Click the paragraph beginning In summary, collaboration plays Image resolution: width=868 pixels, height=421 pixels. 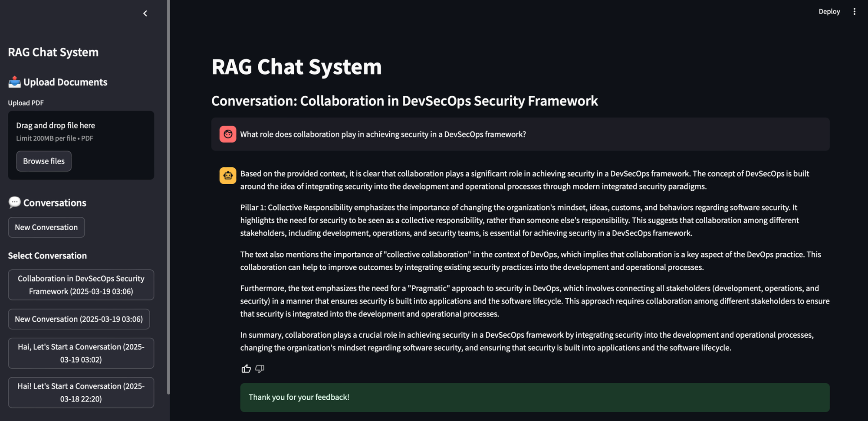click(x=527, y=341)
